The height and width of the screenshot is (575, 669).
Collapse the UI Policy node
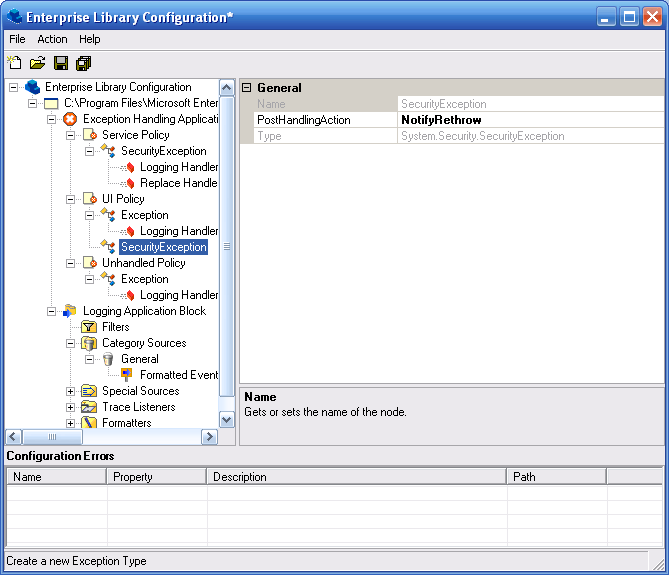(x=70, y=200)
